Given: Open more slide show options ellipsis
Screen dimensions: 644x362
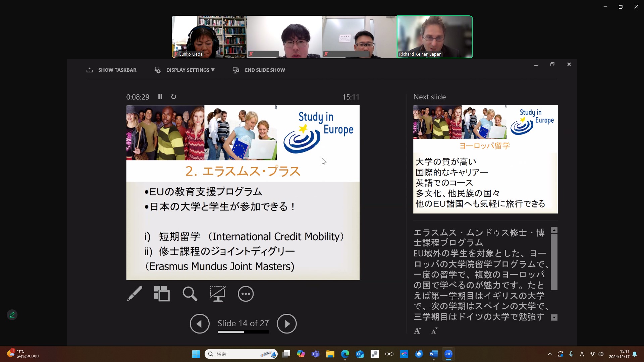Looking at the screenshot, I should [246, 294].
